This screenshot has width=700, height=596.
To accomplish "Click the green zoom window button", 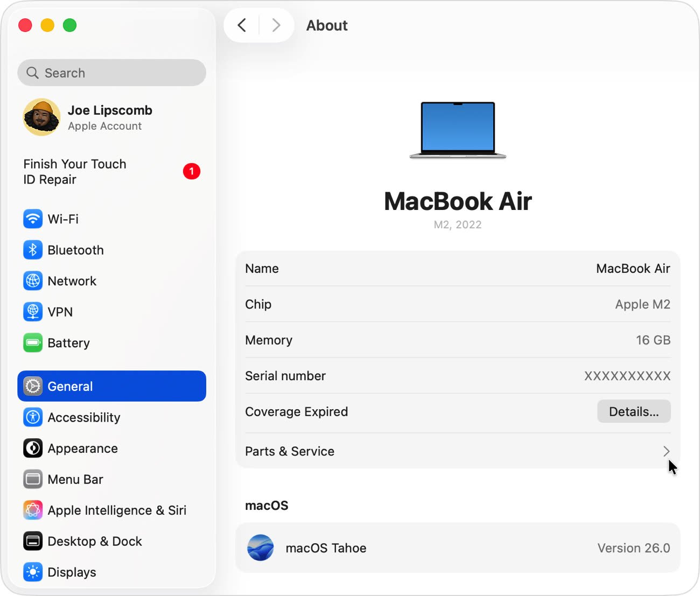I will click(x=69, y=25).
